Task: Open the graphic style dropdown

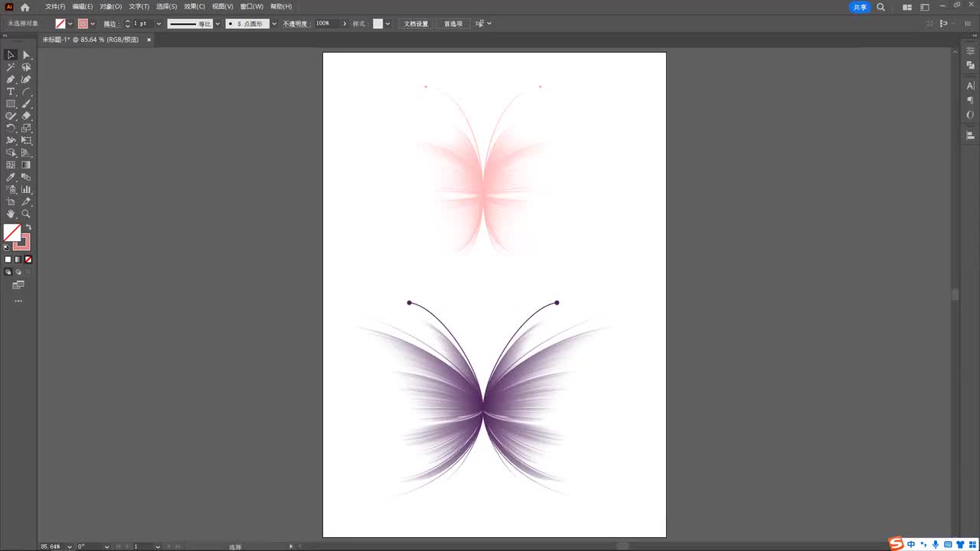Action: [x=387, y=24]
